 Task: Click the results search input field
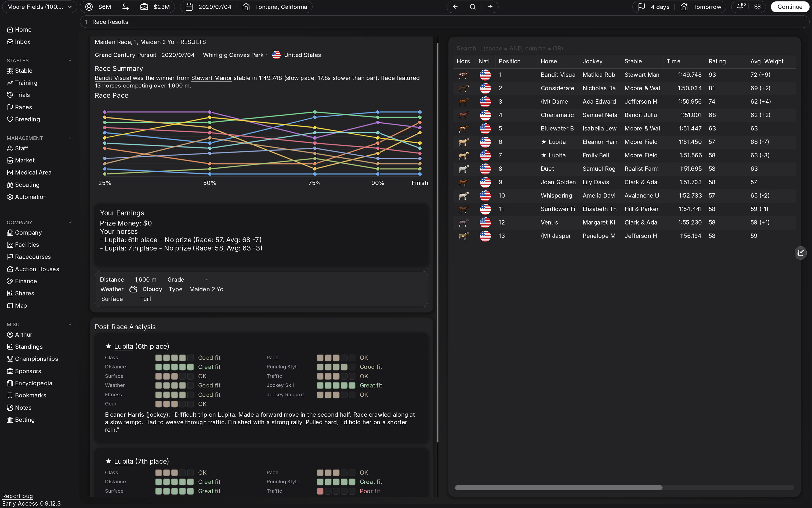click(625, 48)
